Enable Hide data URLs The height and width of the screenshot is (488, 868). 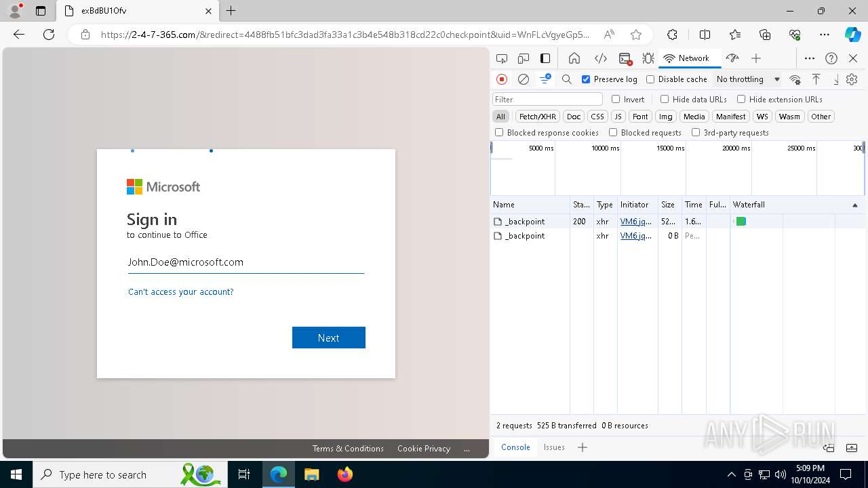pyautogui.click(x=665, y=99)
